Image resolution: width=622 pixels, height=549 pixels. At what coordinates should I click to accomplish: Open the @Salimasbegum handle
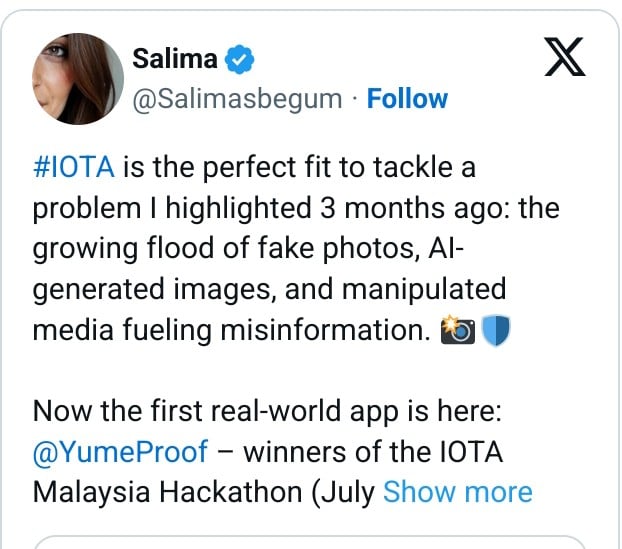[237, 99]
